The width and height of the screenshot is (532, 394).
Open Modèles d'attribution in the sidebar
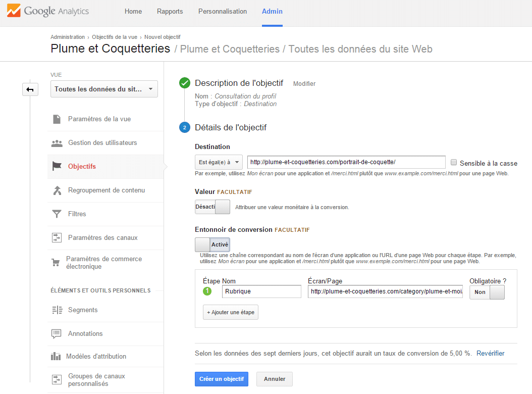[x=105, y=356]
